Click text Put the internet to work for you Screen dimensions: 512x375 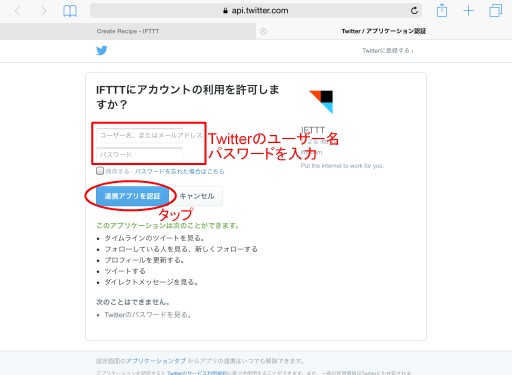pyautogui.click(x=342, y=166)
